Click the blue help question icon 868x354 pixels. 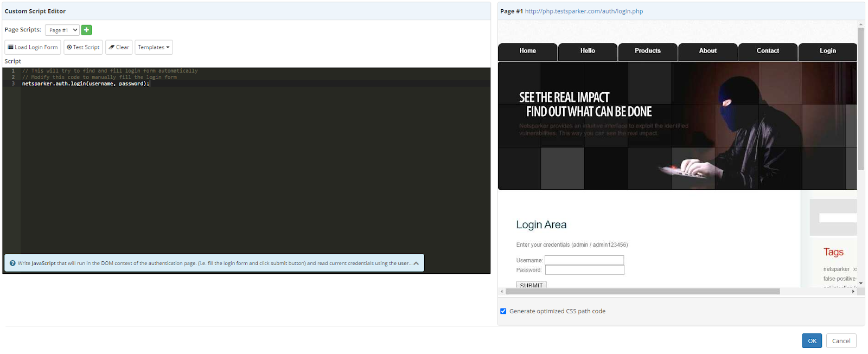pos(12,263)
